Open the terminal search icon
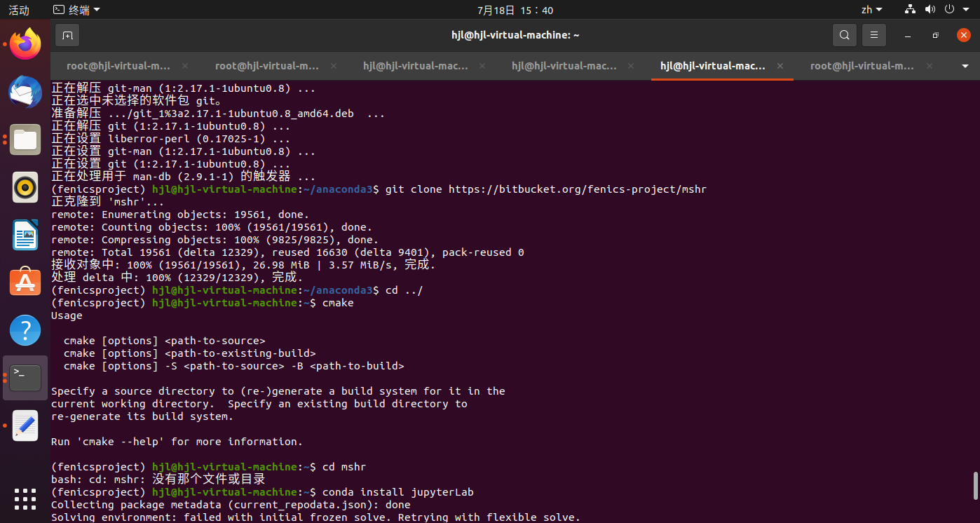 pyautogui.click(x=844, y=34)
